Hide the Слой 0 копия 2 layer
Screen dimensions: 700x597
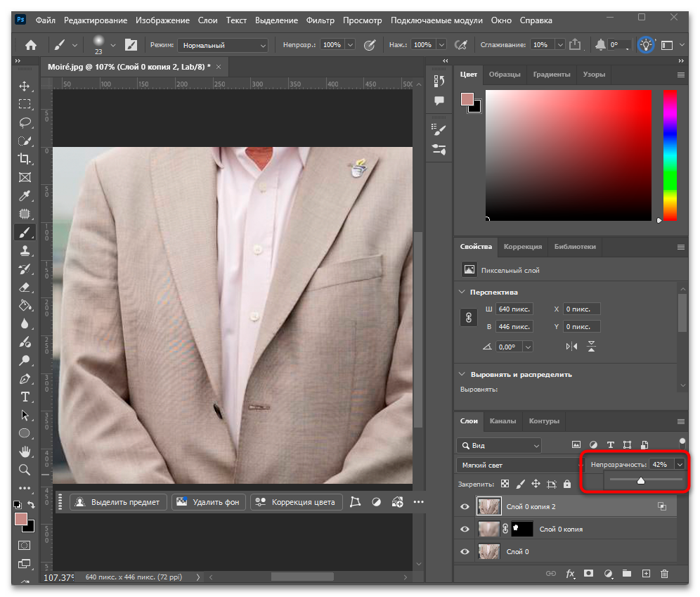pyautogui.click(x=465, y=506)
